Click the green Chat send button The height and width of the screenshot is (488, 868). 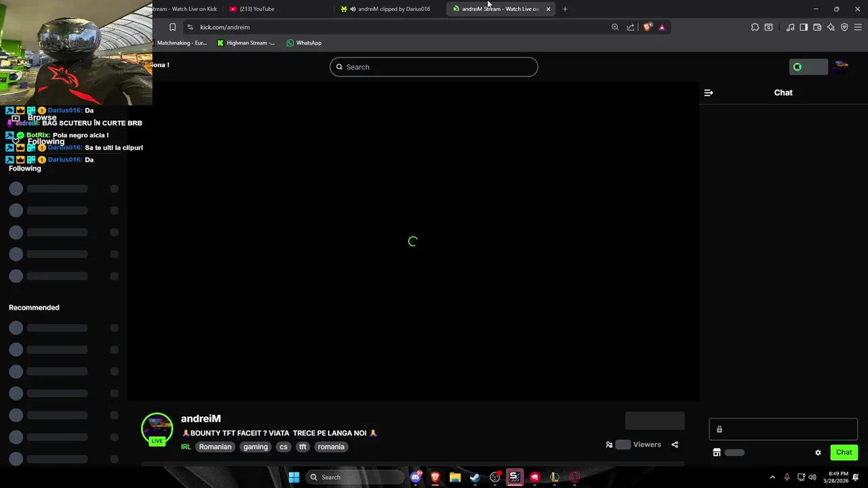[x=844, y=452]
